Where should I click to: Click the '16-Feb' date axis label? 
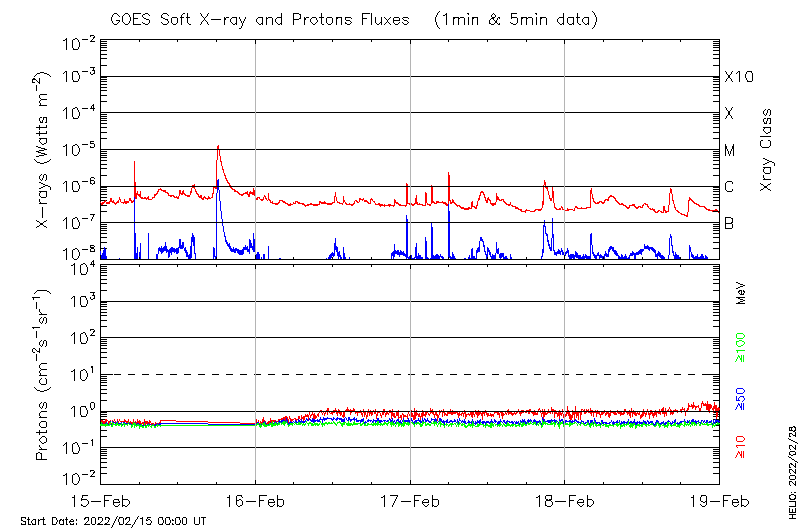[x=256, y=500]
